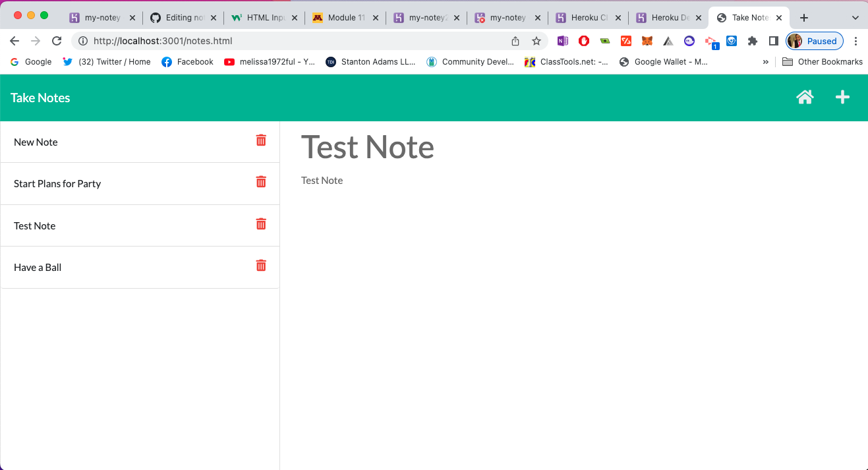868x470 pixels.
Task: Click the home icon in the header
Action: pos(805,97)
